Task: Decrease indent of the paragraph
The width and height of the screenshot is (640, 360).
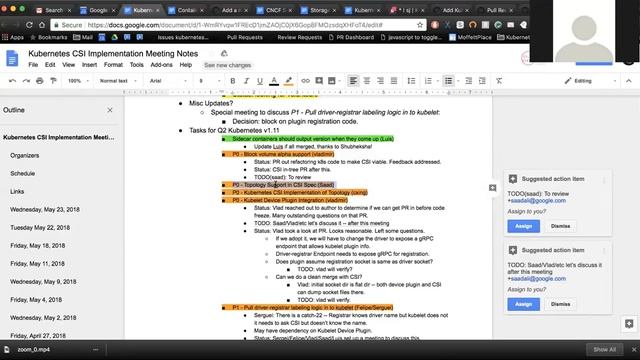Action: click(469, 81)
